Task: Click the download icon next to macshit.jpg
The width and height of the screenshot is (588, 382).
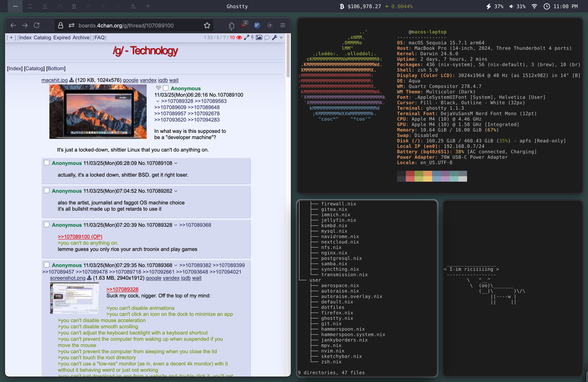Action: [71, 80]
